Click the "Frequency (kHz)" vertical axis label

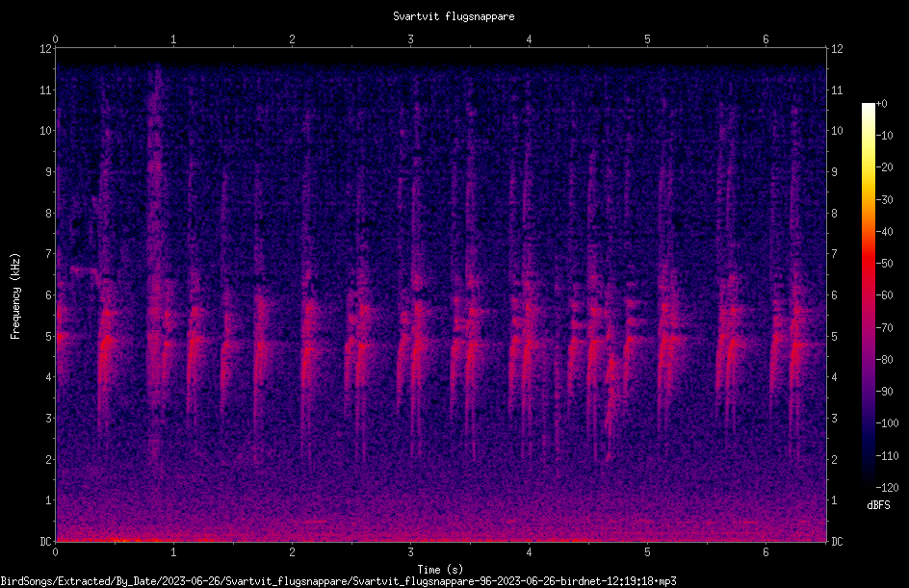[x=15, y=296]
